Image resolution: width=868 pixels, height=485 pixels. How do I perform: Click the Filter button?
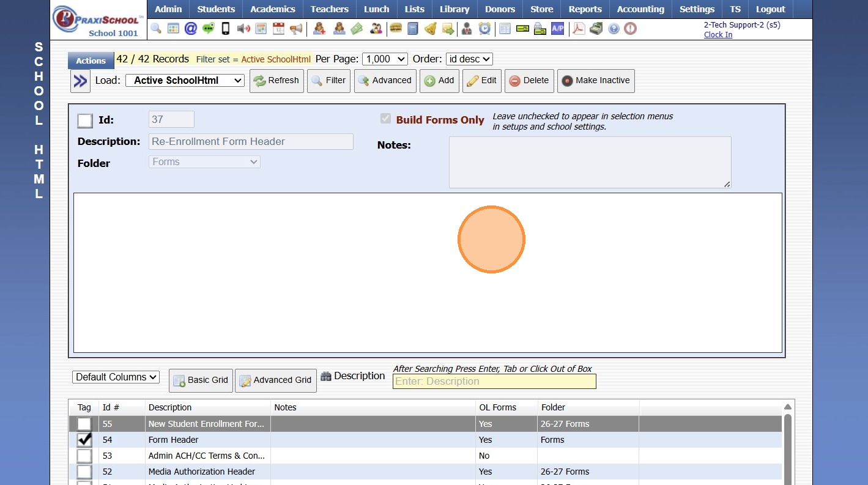[329, 81]
